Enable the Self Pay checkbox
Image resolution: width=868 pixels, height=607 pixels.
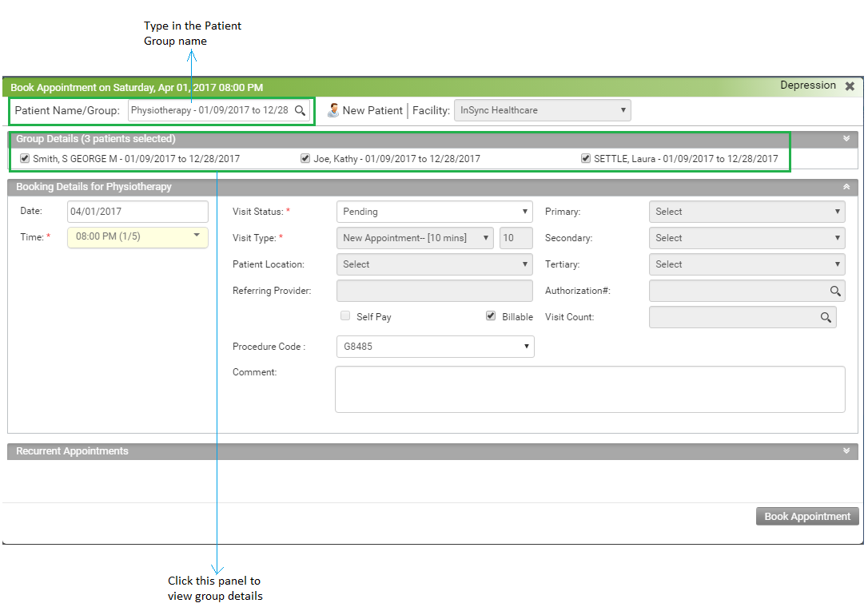[x=345, y=316]
